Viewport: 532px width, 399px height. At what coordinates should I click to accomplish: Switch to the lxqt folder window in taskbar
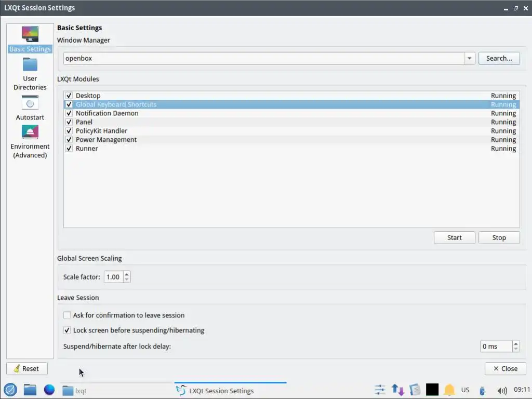117,391
